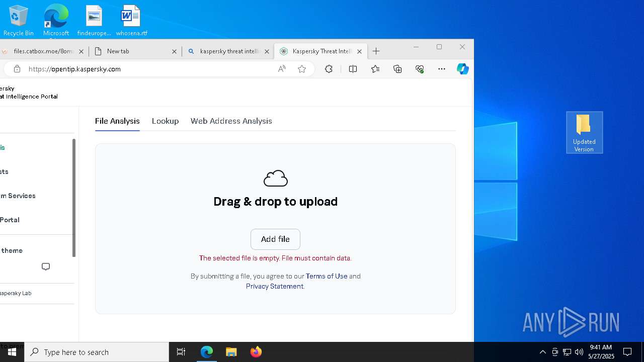Open Microsoft Edge from the taskbar
This screenshot has width=644, height=362.
pyautogui.click(x=207, y=352)
